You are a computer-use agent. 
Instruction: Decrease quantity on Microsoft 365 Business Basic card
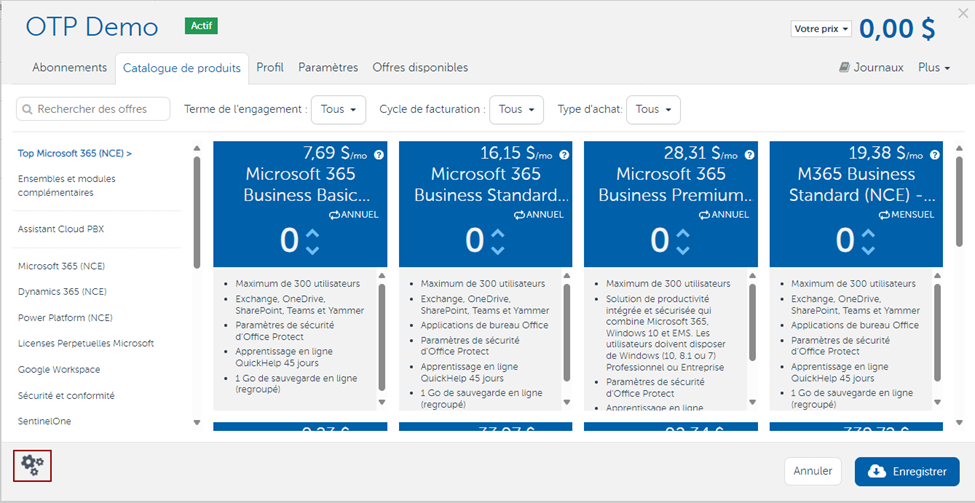pyautogui.click(x=313, y=250)
